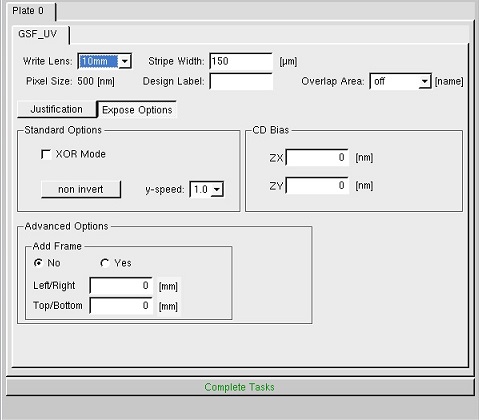The image size is (479, 420).
Task: Select the No radio button for Add Frame
Action: click(x=39, y=263)
